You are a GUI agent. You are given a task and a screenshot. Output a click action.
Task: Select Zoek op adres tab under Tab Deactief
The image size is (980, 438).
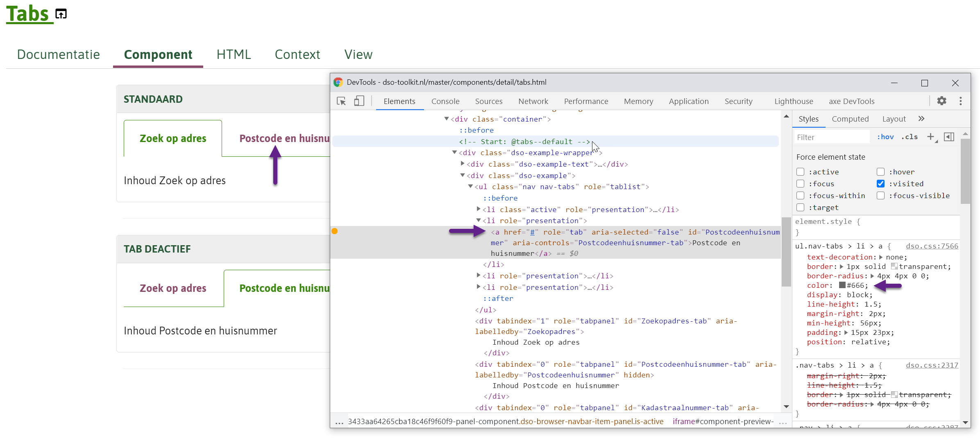[x=173, y=288]
